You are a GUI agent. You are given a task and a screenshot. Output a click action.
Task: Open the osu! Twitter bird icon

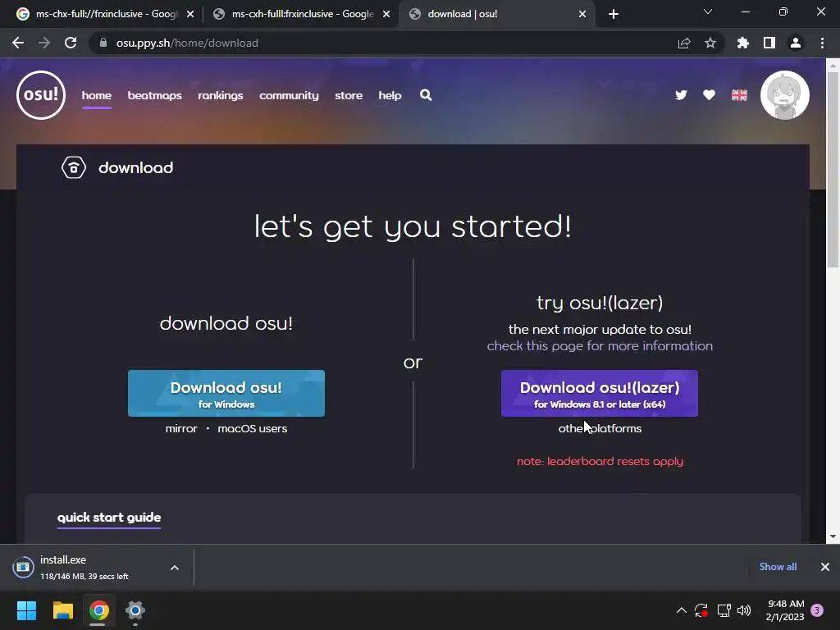tap(681, 95)
